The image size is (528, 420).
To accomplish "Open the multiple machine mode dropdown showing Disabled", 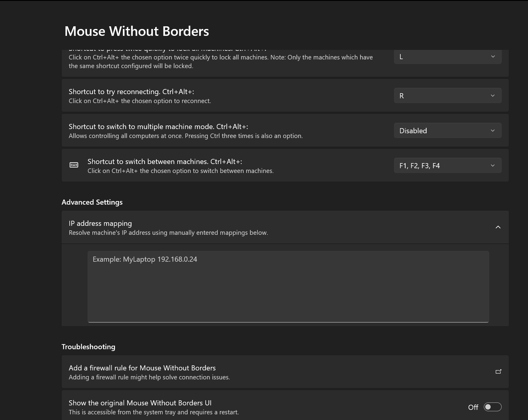I will pyautogui.click(x=448, y=131).
